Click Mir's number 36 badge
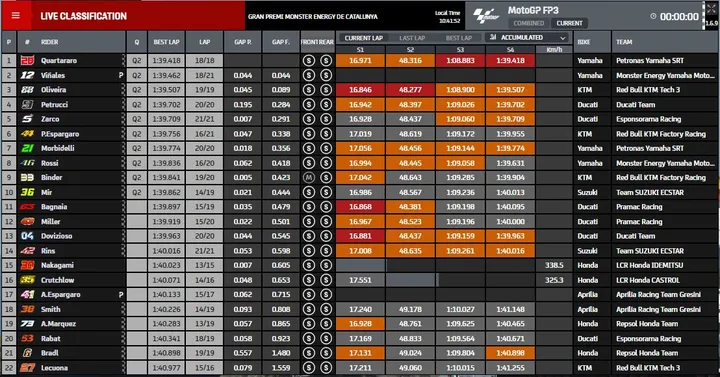This screenshot has height=377, width=720. [x=27, y=192]
